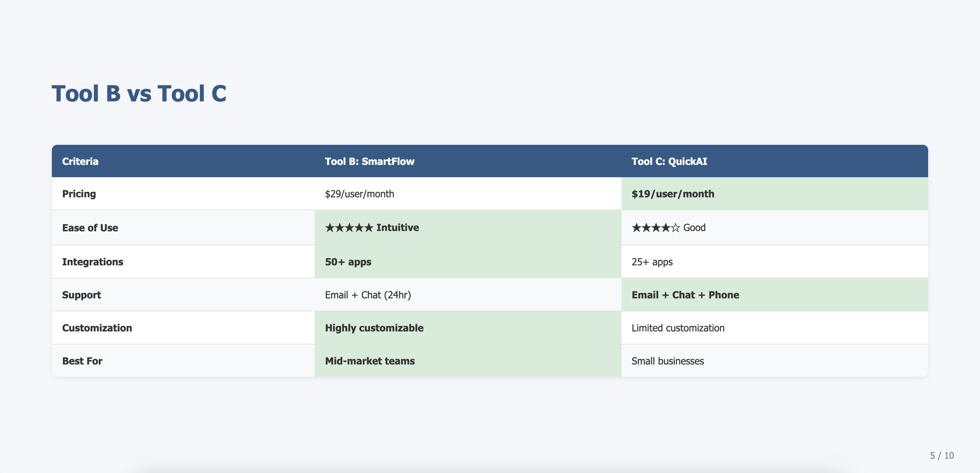Click the slide title 'Tool B vs Tool C'
Viewport: 980px width, 473px height.
pyautogui.click(x=139, y=94)
